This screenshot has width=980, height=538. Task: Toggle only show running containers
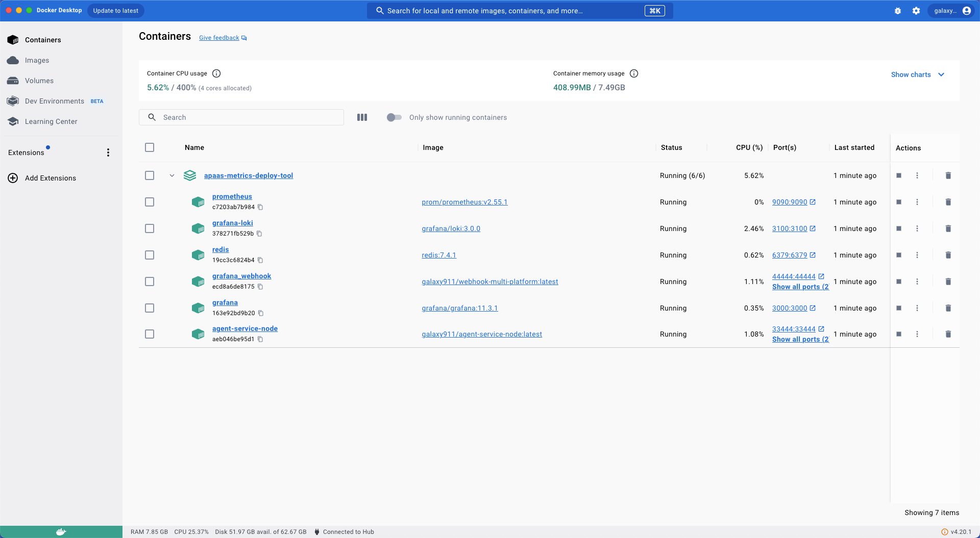(x=394, y=117)
